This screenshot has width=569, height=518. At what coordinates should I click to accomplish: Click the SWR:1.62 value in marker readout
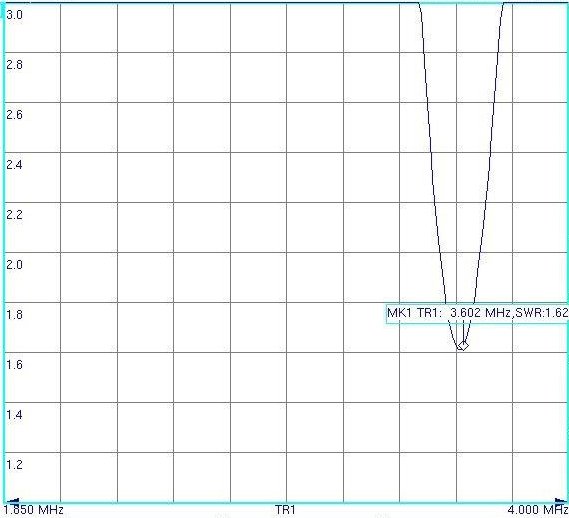coord(541,313)
